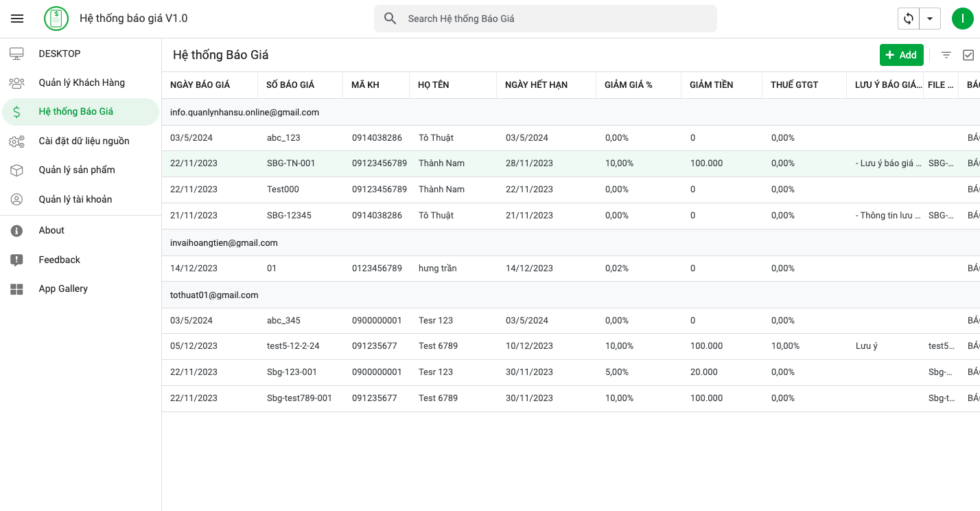Click the Feedback speech bubble icon

point(16,260)
